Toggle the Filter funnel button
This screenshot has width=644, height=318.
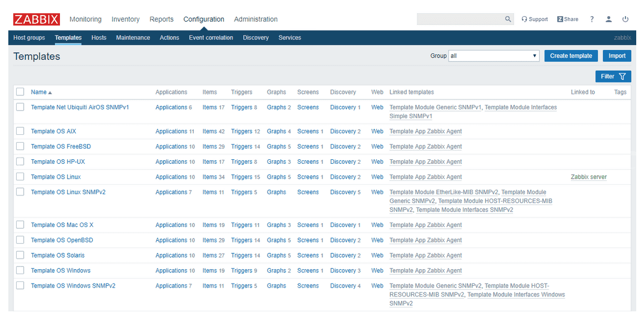pyautogui.click(x=613, y=77)
